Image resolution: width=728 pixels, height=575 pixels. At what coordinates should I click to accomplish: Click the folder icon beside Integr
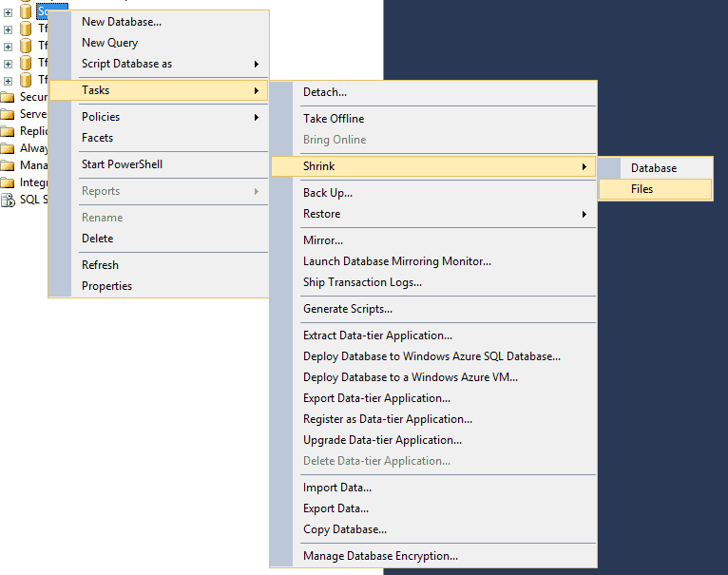point(8,182)
